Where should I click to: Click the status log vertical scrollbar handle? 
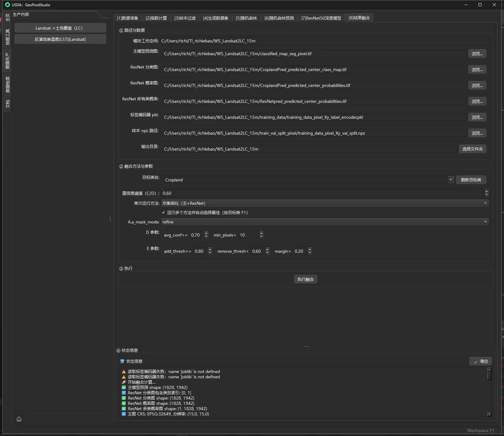tap(489, 376)
